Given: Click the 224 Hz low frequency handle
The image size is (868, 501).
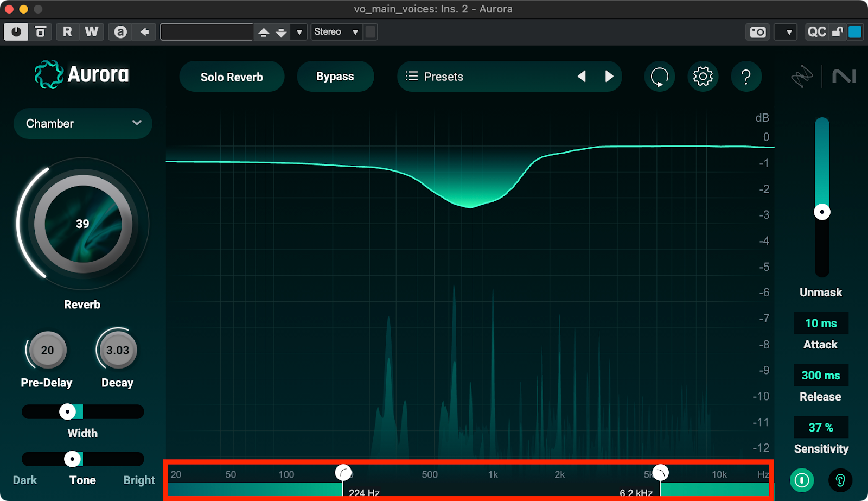Looking at the screenshot, I should pyautogui.click(x=343, y=473).
